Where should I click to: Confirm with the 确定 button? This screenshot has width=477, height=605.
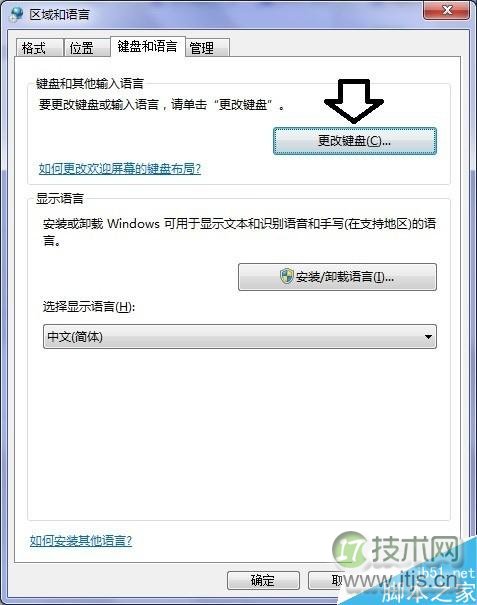click(x=263, y=580)
